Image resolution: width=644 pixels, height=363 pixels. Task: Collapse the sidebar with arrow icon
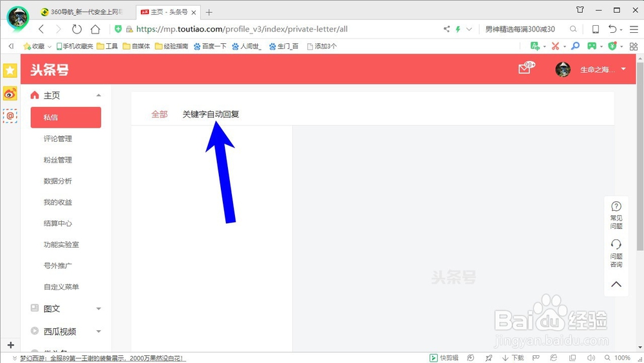click(11, 46)
